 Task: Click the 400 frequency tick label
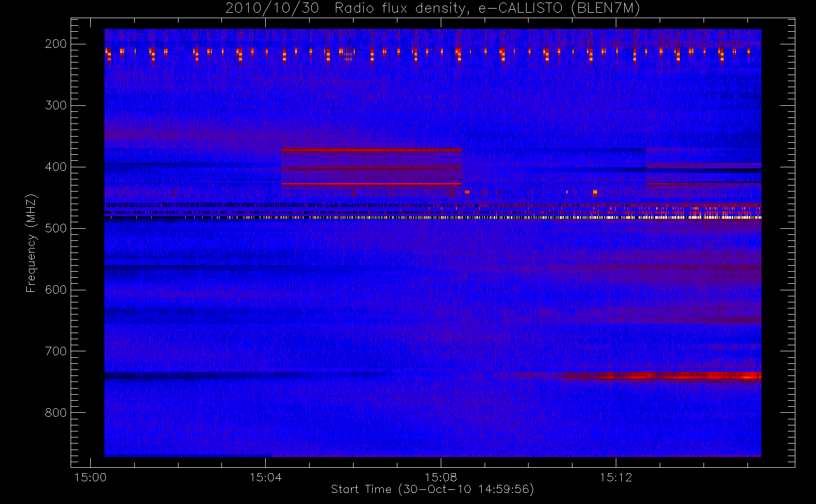click(55, 167)
